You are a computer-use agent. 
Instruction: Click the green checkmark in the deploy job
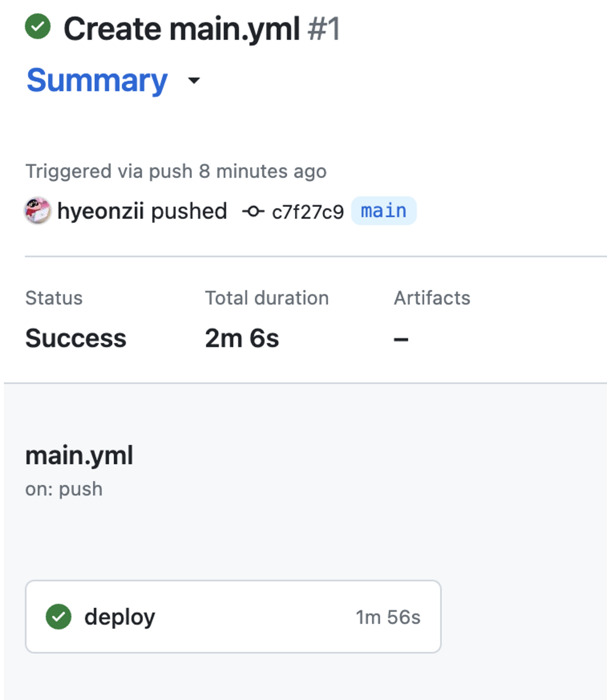point(58,617)
